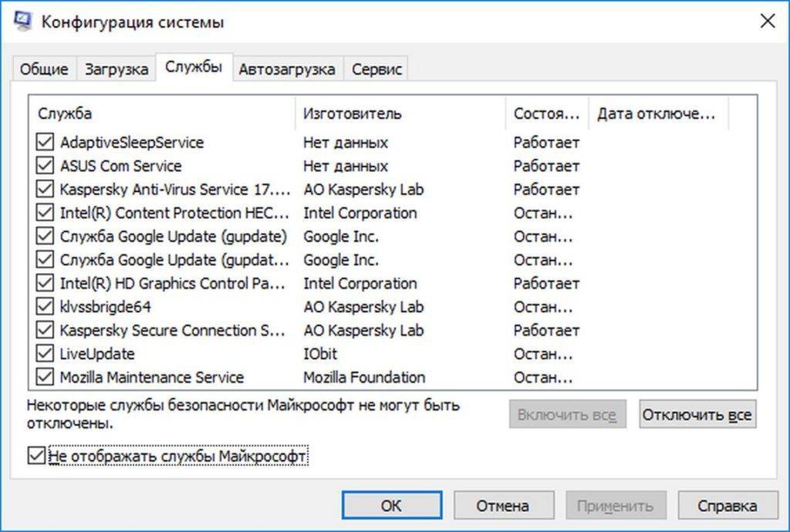Toggle the Kaspersky Anti-Virus Service checkbox
This screenshot has height=532, width=790.
point(45,190)
